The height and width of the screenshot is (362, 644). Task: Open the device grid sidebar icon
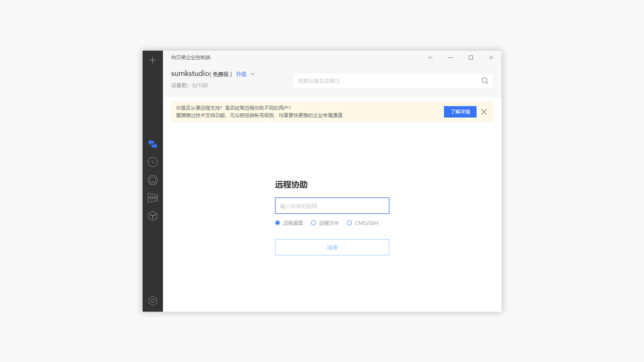click(x=153, y=198)
